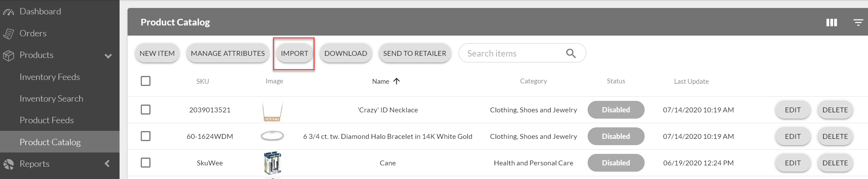Click the Products box icon
The width and height of the screenshot is (868, 179).
click(x=8, y=55)
